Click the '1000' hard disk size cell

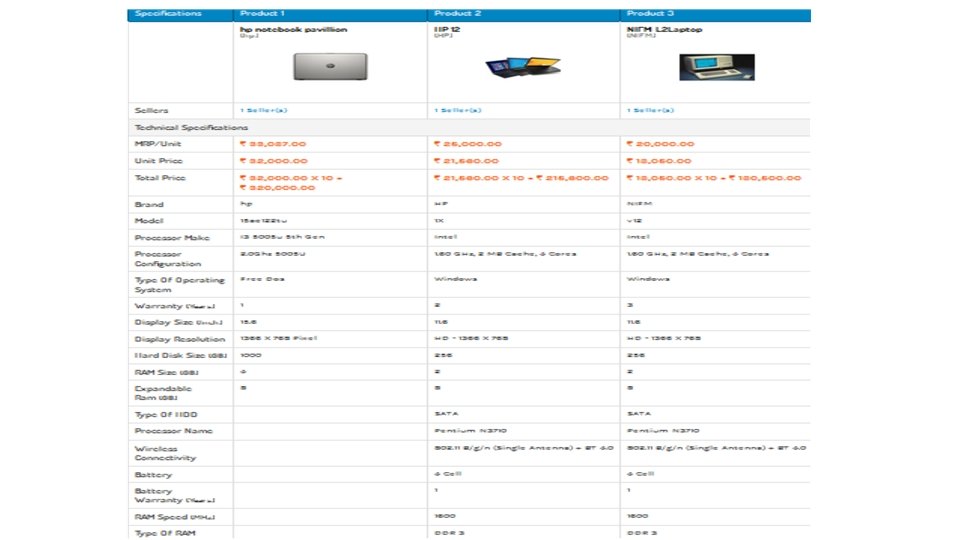pos(250,355)
